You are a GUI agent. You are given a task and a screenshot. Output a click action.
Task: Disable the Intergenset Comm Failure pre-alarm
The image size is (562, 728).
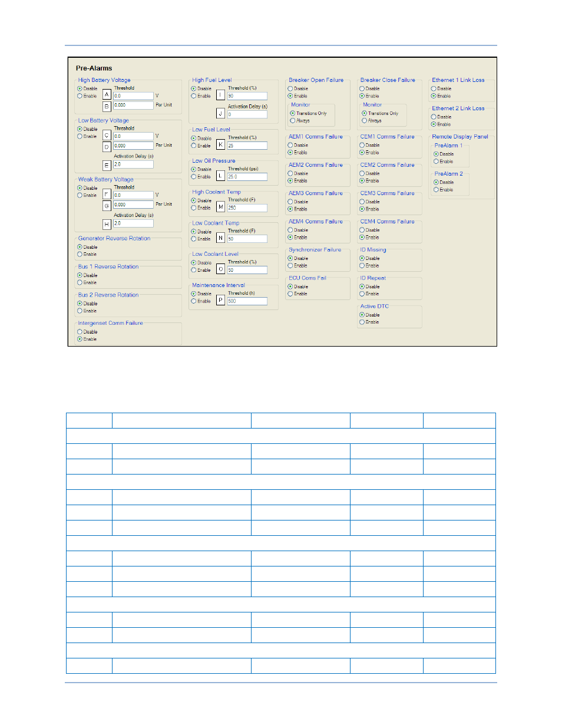click(80, 332)
